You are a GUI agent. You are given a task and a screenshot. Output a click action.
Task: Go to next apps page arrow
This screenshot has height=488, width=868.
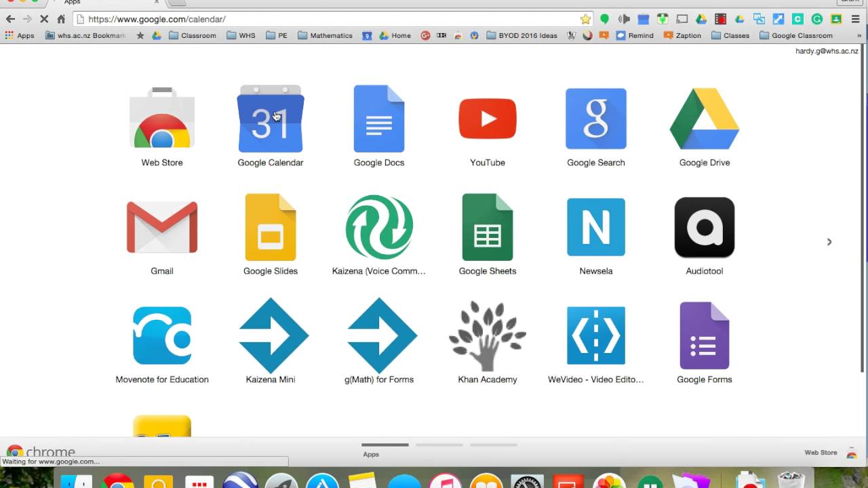coord(829,242)
